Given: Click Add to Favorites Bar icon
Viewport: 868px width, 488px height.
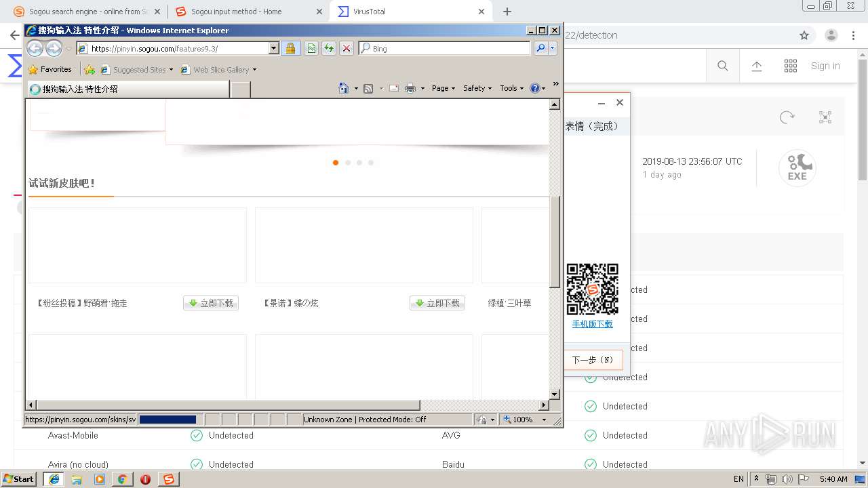Looking at the screenshot, I should pyautogui.click(x=90, y=69).
